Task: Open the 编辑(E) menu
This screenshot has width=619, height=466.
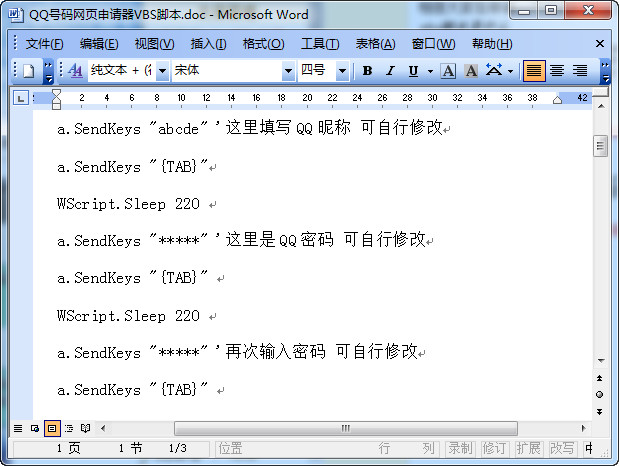Action: [x=99, y=44]
